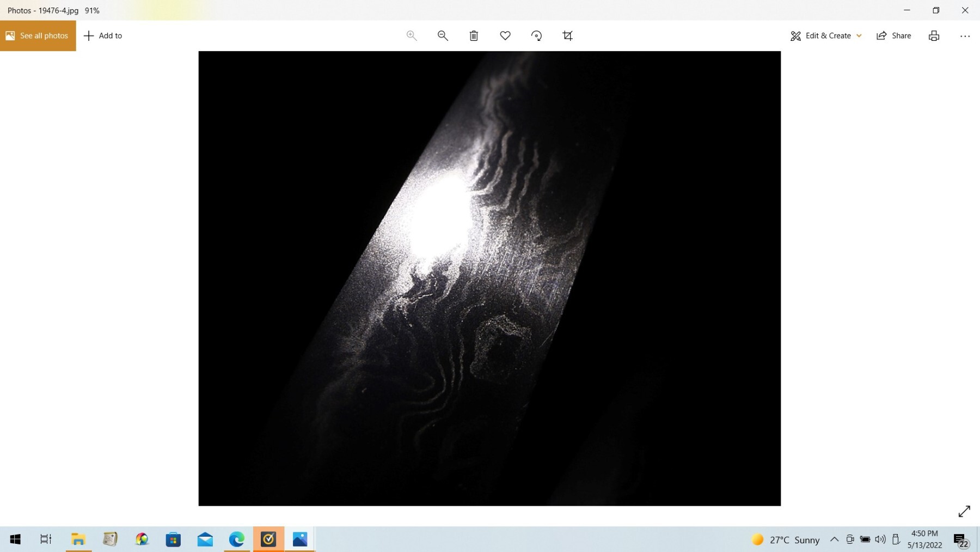Viewport: 980px width, 552px height.
Task: Open the crop tool icon
Action: tap(567, 35)
